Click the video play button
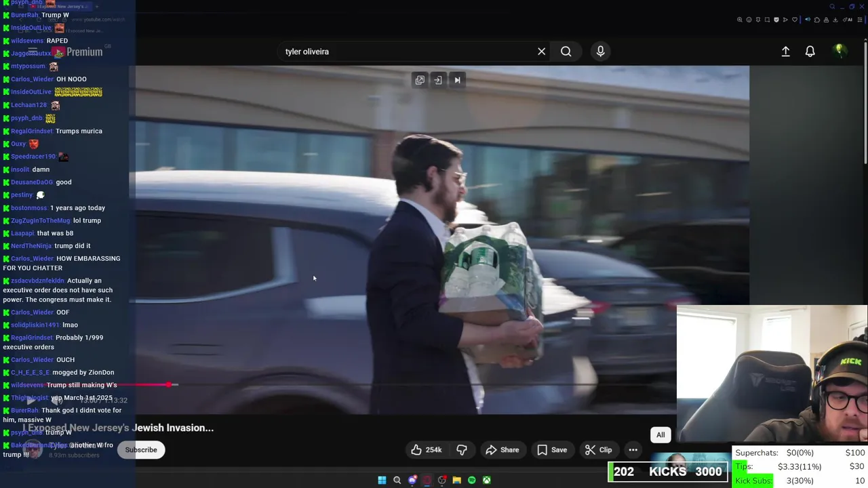868x488 pixels. point(31,401)
